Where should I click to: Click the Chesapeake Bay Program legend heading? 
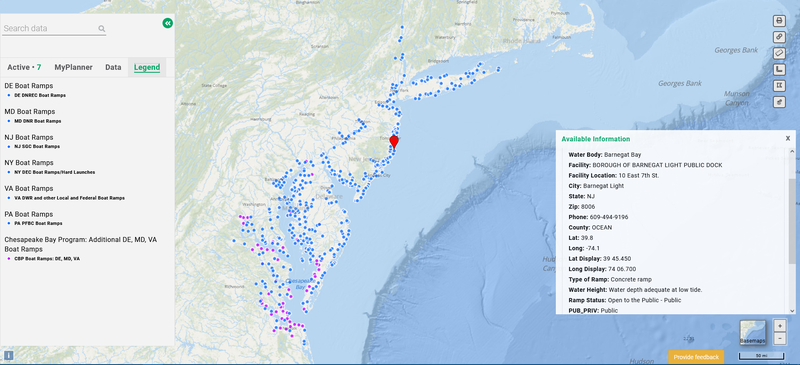coord(80,244)
